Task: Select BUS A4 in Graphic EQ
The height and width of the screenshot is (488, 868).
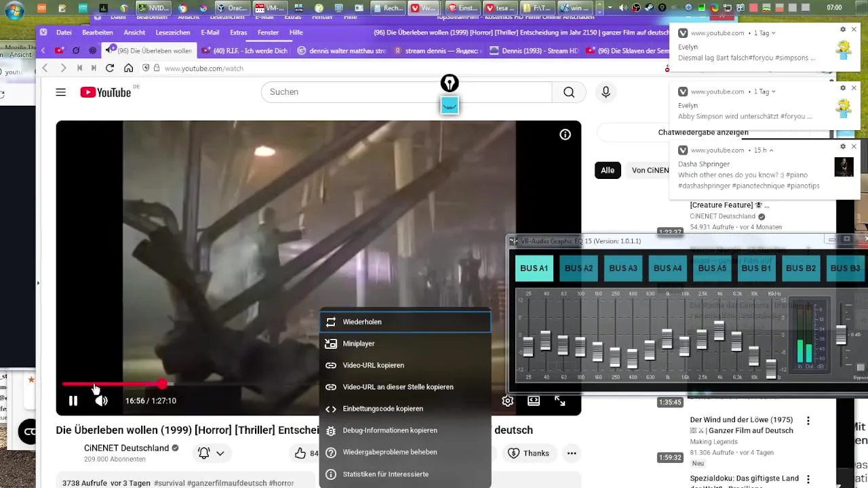Action: pyautogui.click(x=667, y=268)
